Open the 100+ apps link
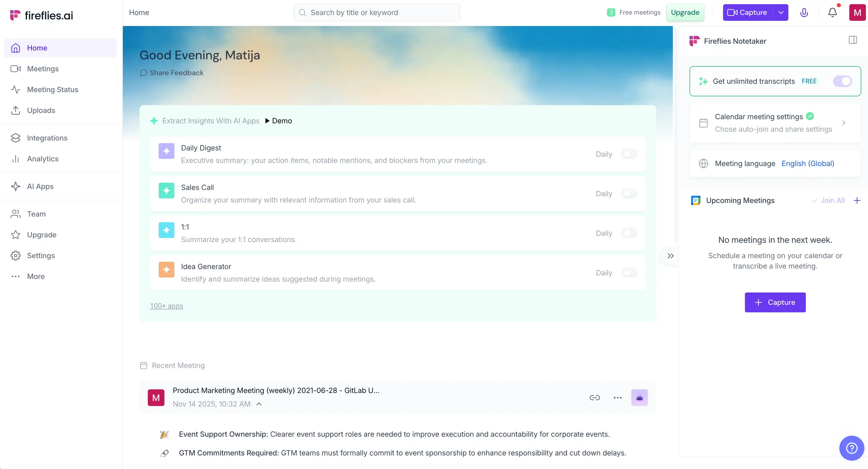Screen dimensions: 868x469 coord(166,306)
